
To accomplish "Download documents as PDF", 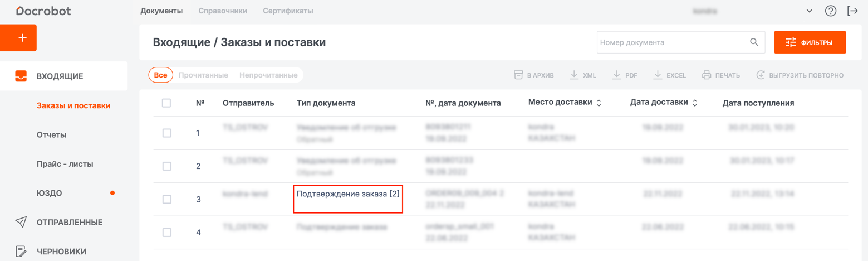I will click(x=624, y=75).
